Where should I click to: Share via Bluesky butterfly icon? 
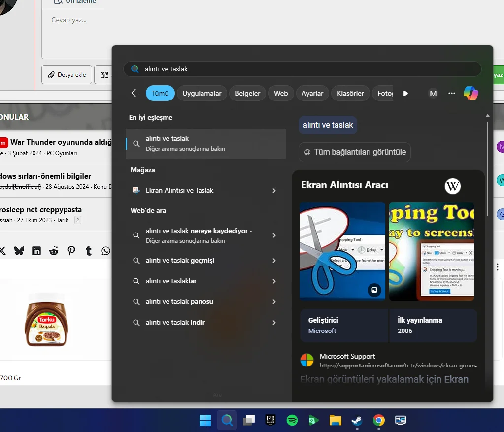pyautogui.click(x=19, y=251)
